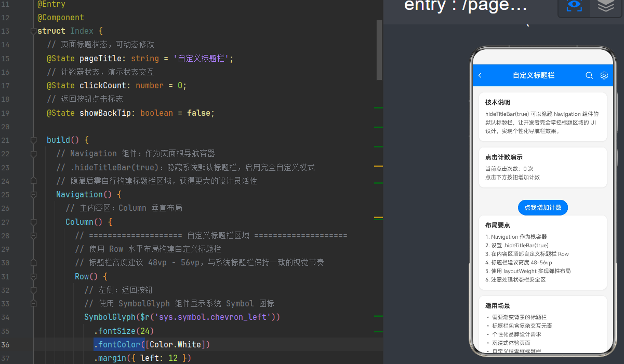Collapse the struct Index block fold marker

(x=33, y=31)
